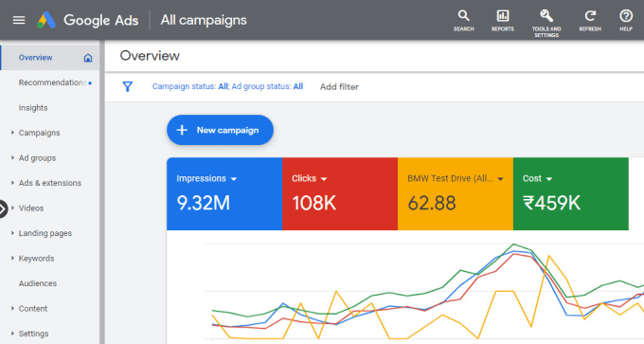
Task: Select the red Clicks card value 108K
Action: [x=314, y=203]
